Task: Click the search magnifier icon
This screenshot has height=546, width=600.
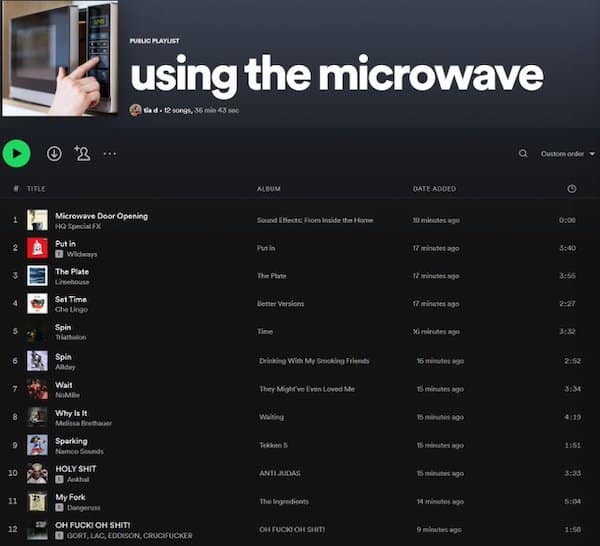Action: tap(522, 154)
